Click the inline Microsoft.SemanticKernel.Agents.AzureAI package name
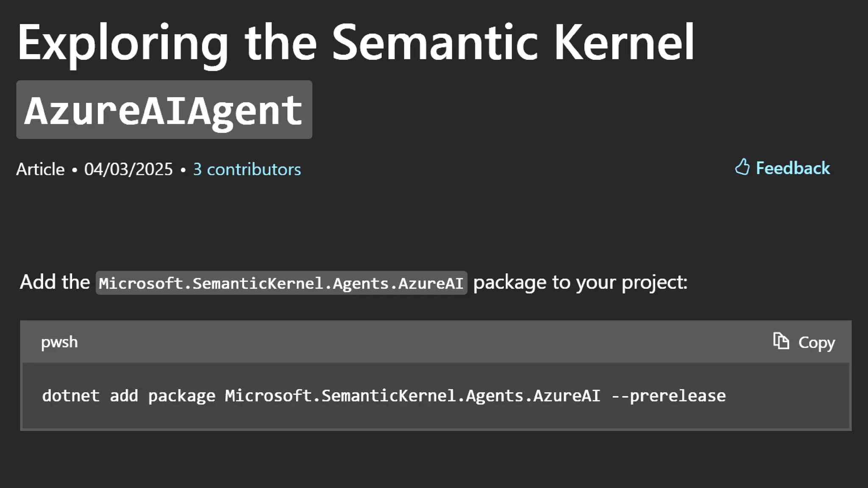 pyautogui.click(x=281, y=283)
